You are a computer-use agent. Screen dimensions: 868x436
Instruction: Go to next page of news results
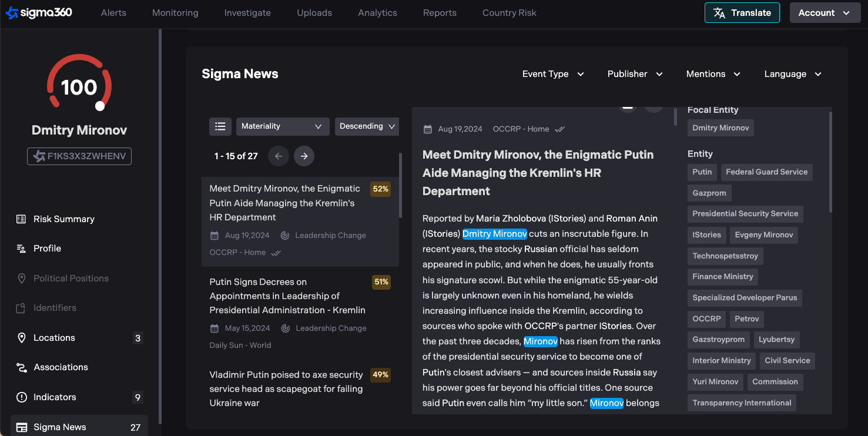[304, 156]
